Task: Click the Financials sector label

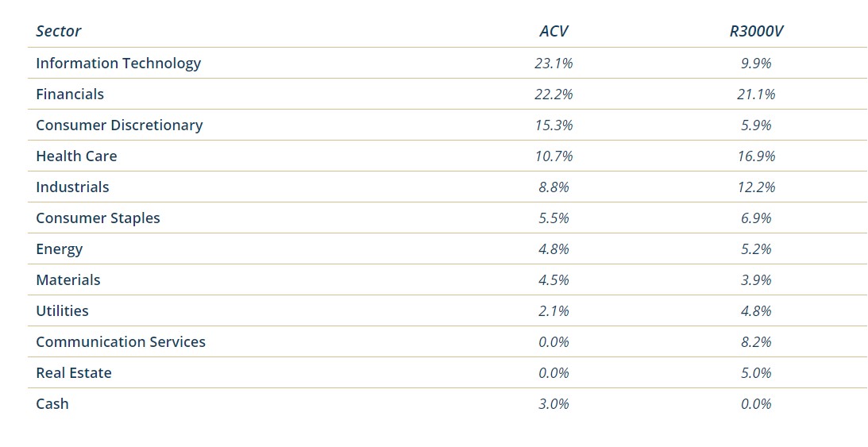Action: (70, 94)
